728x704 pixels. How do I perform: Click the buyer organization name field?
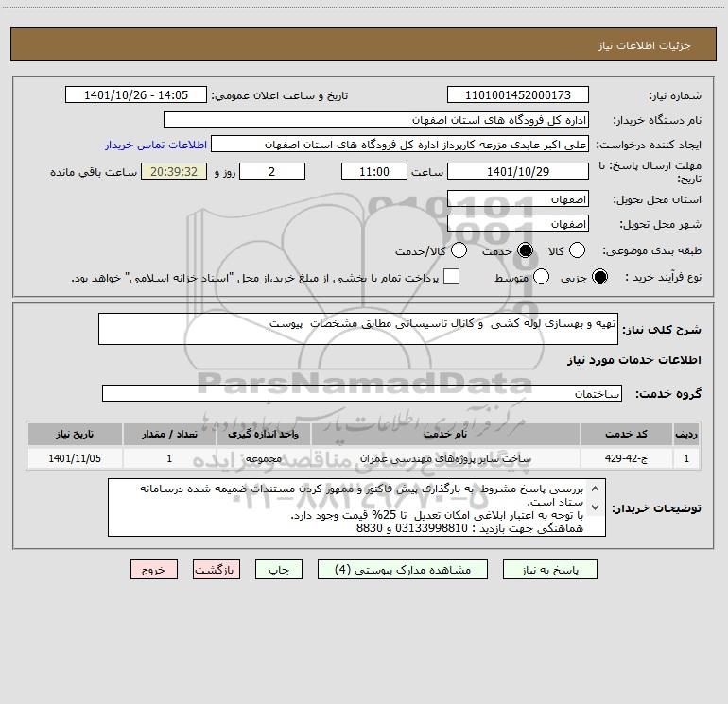(x=376, y=120)
